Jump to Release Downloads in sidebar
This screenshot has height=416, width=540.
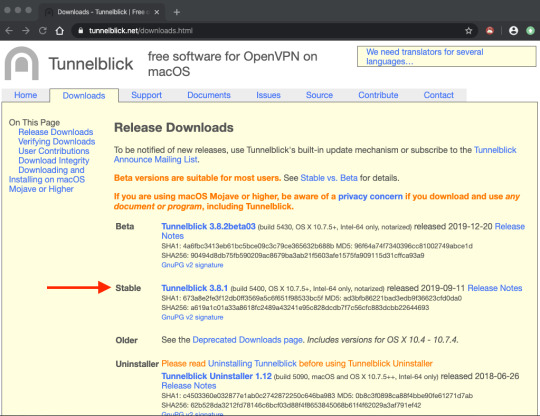point(56,132)
